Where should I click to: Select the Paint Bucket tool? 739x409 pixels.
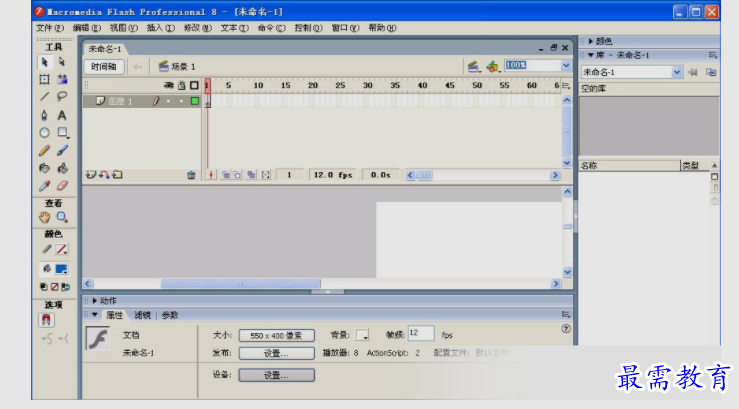(62, 168)
